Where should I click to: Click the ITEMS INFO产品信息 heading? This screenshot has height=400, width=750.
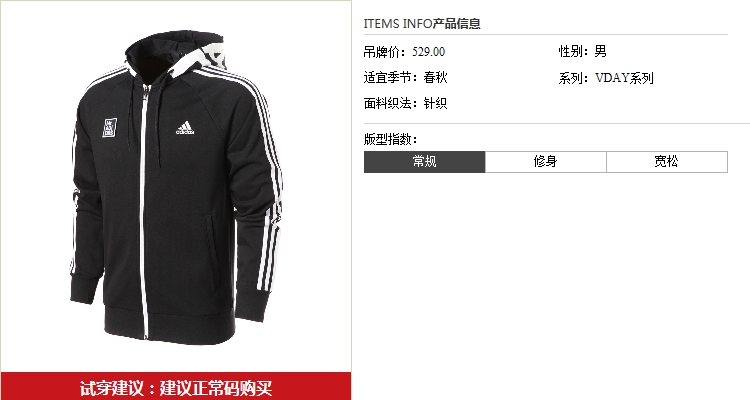pos(422,23)
